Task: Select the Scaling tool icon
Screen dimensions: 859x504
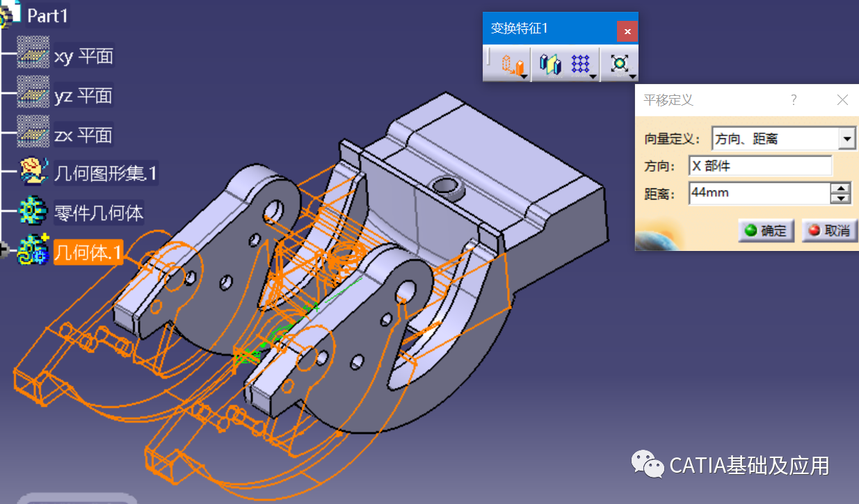Action: pyautogui.click(x=618, y=65)
